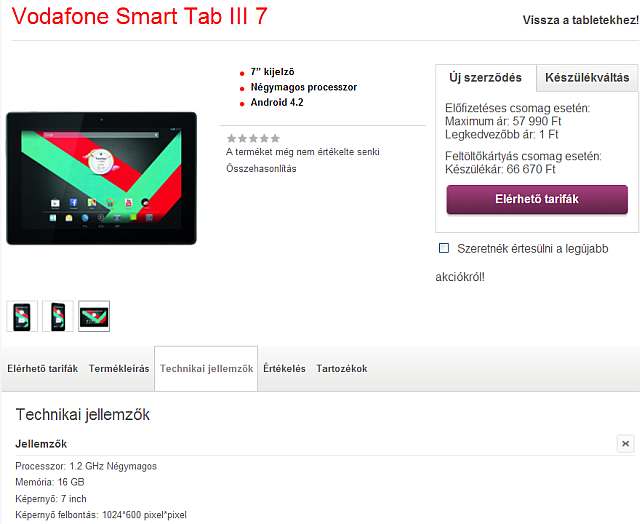Click 'A terméket még nem értékelte senki' text

(303, 152)
